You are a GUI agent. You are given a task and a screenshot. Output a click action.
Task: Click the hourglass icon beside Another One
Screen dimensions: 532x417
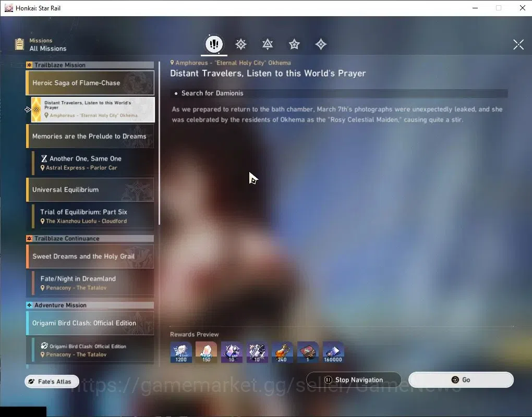(44, 158)
